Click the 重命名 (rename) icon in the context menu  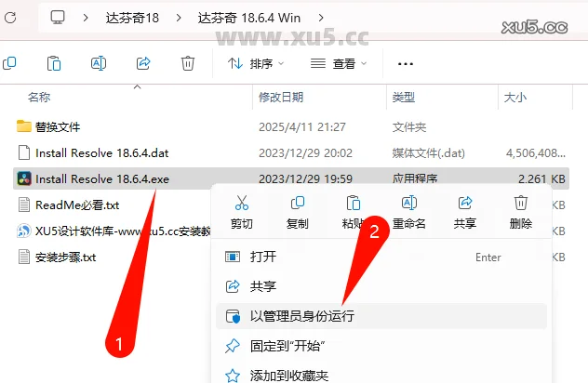point(409,203)
